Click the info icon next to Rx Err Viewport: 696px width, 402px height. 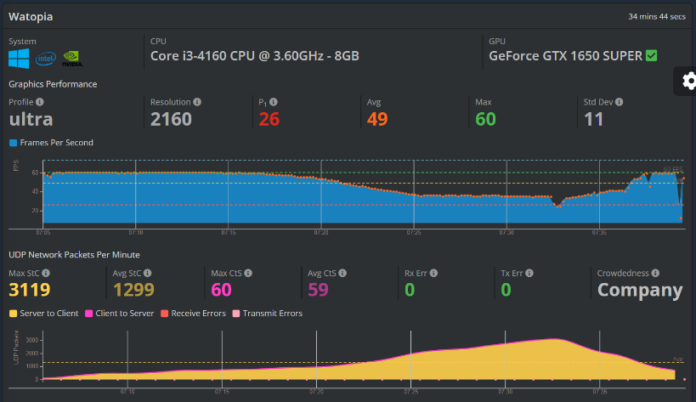pos(435,272)
